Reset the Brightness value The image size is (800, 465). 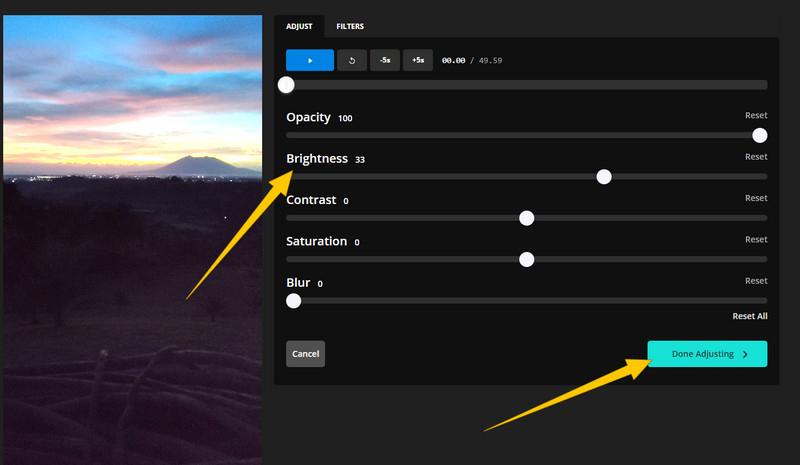pos(756,157)
